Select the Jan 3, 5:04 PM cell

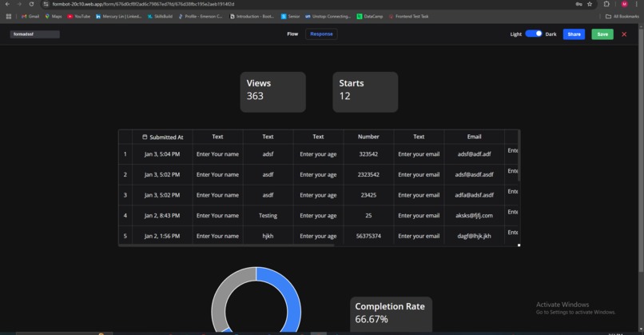[x=162, y=154]
